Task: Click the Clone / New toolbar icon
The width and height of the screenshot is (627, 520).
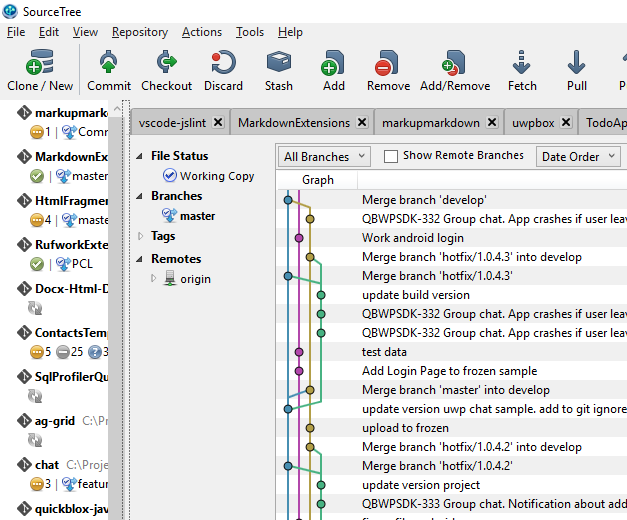Action: (40, 62)
